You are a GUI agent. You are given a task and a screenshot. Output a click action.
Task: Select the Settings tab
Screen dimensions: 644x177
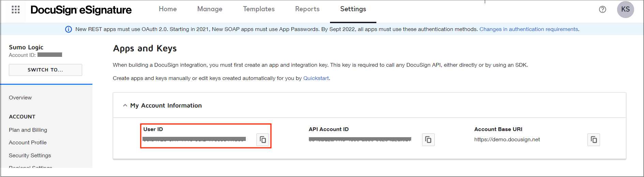353,9
